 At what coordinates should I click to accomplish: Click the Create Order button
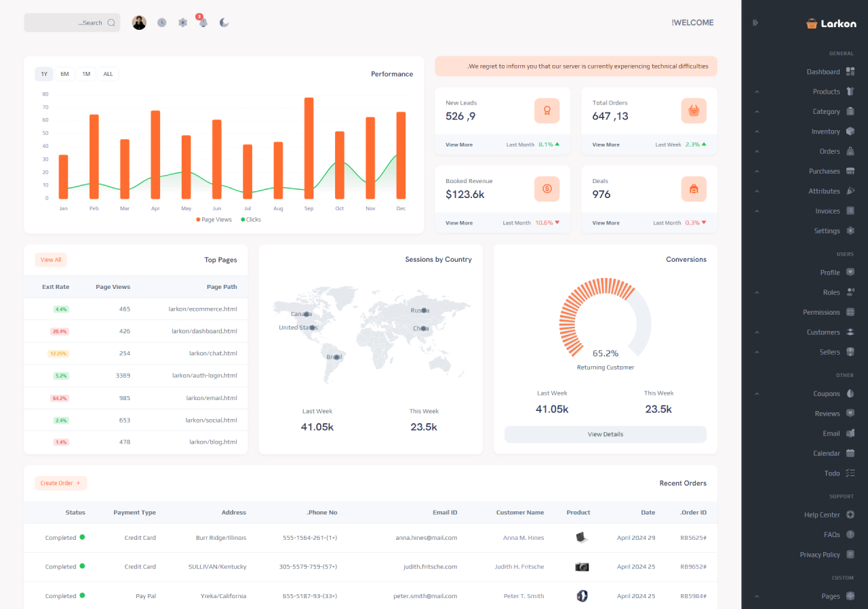pyautogui.click(x=61, y=484)
